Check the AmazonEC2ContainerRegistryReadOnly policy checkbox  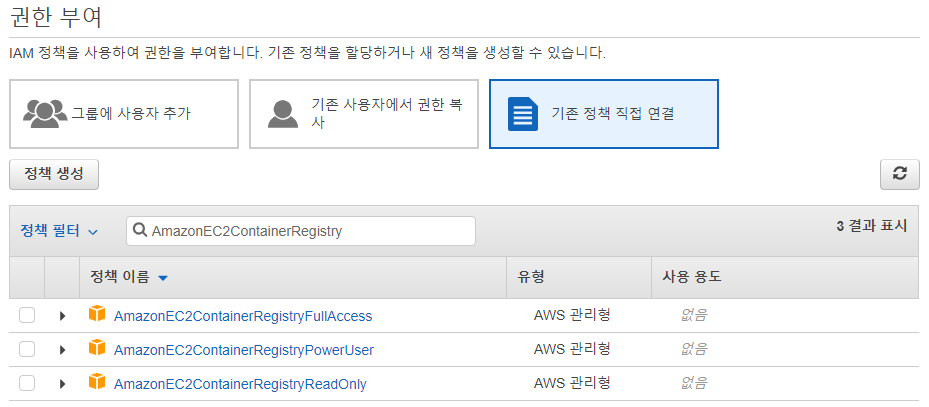pyautogui.click(x=27, y=383)
